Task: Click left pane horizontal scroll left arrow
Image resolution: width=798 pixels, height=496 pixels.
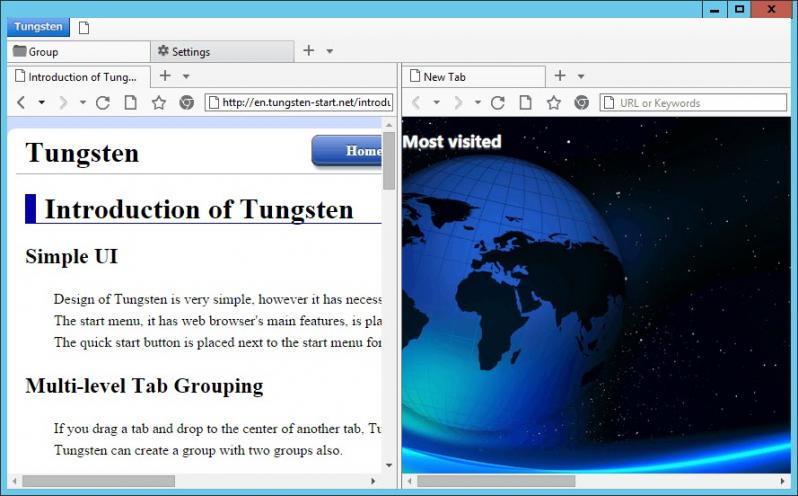Action: [x=14, y=481]
